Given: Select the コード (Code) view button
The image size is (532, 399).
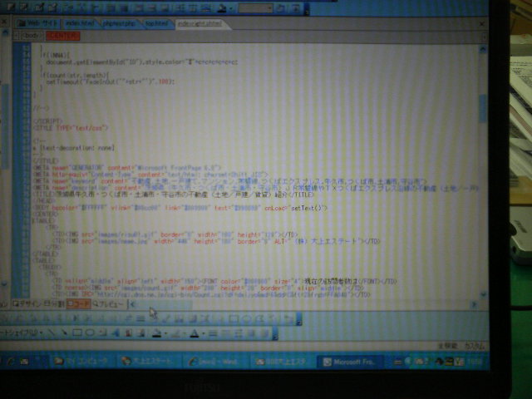Looking at the screenshot, I should [x=78, y=304].
